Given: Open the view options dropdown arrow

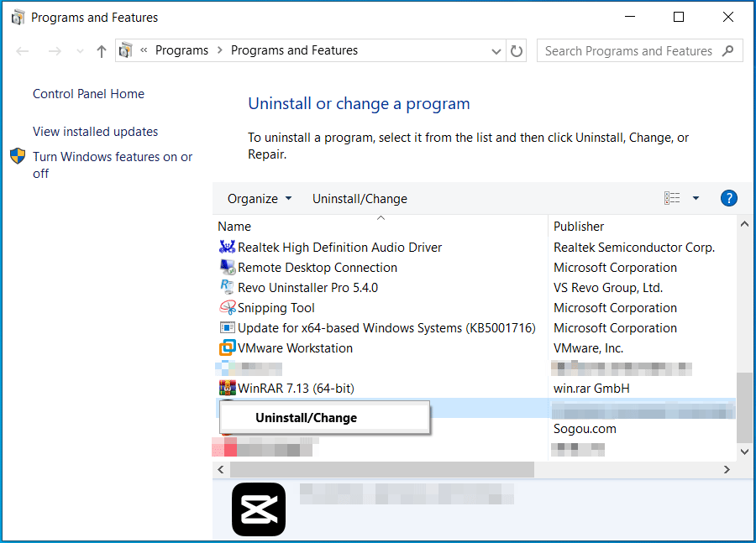Looking at the screenshot, I should (x=696, y=198).
